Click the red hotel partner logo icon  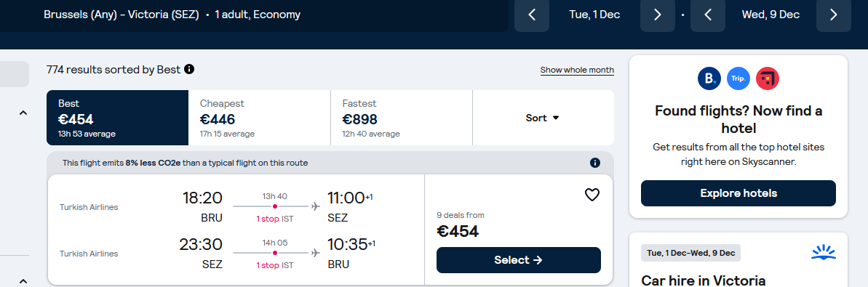(x=768, y=78)
